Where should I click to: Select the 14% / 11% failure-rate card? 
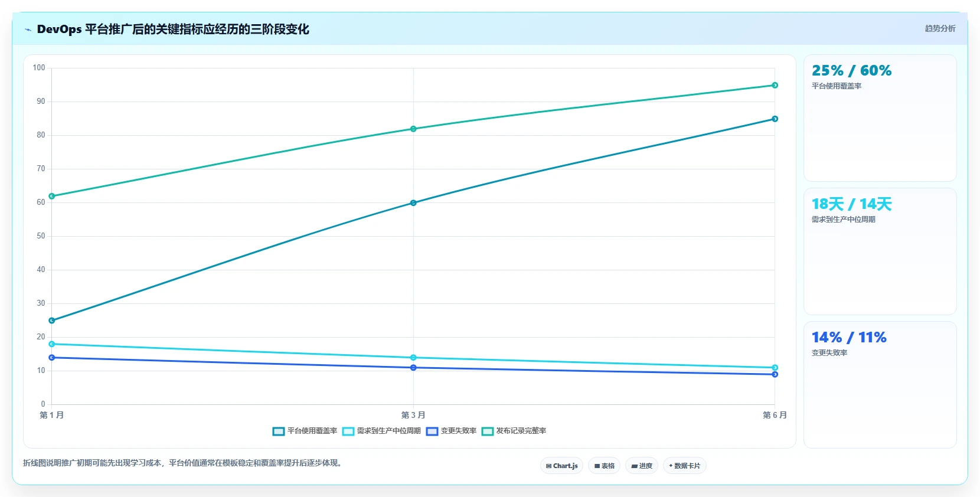[880, 385]
